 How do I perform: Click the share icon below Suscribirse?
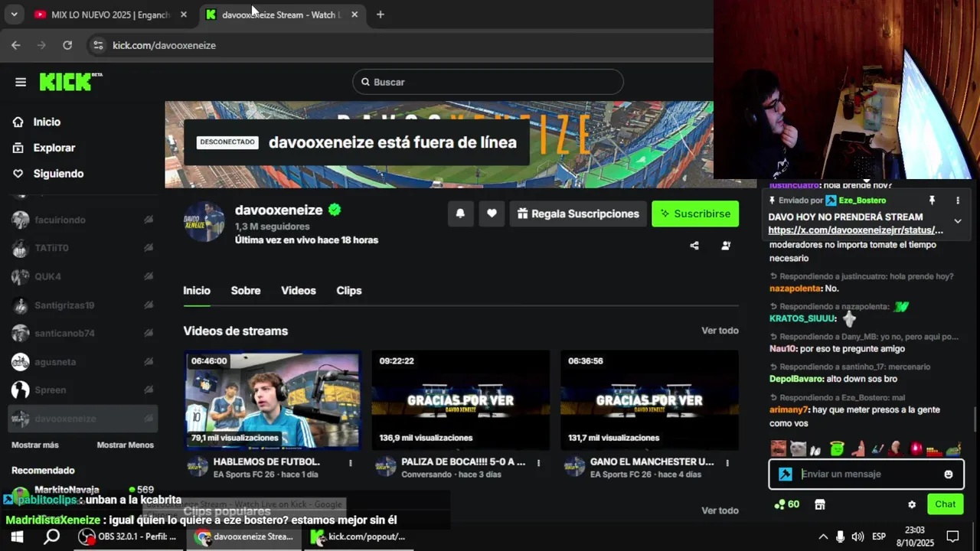pos(694,246)
